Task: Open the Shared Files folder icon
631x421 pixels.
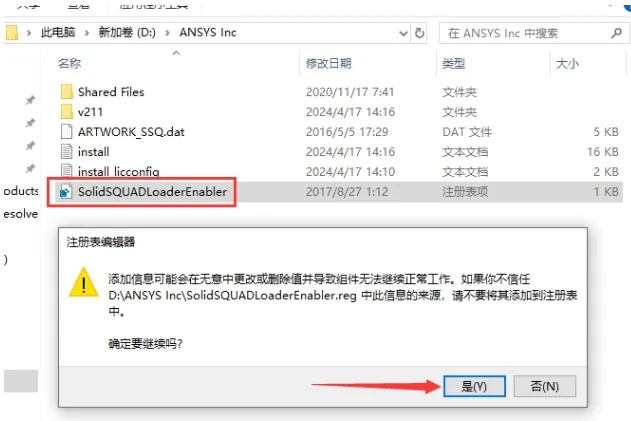Action: coord(66,92)
